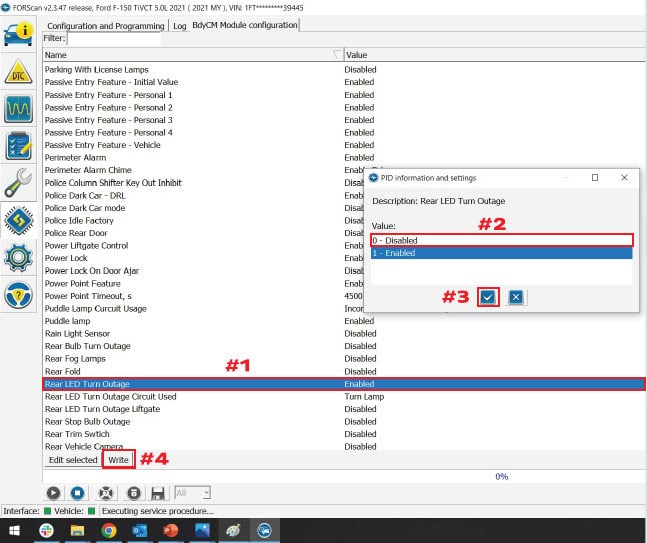
Task: Confirm value with the checkmark button
Action: point(488,297)
